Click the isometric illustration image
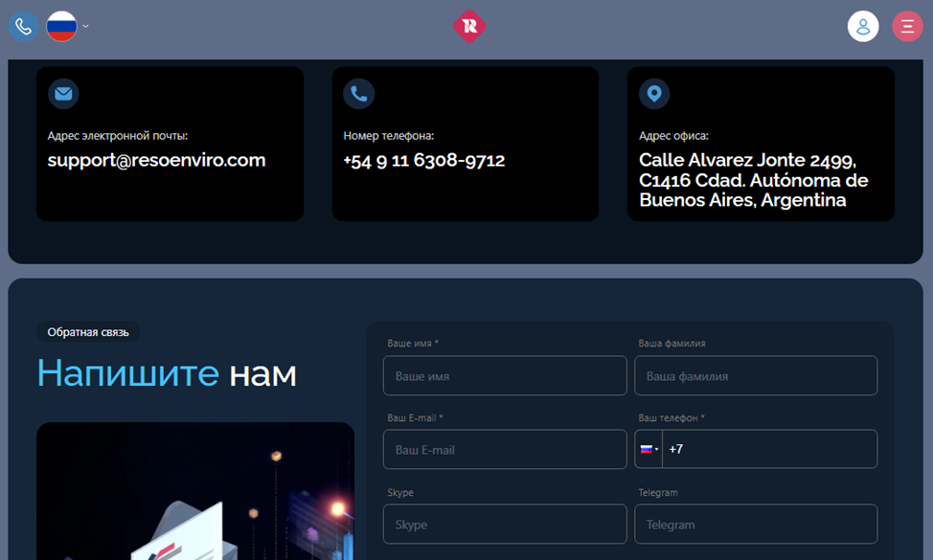The height and width of the screenshot is (560, 933). coord(195,491)
